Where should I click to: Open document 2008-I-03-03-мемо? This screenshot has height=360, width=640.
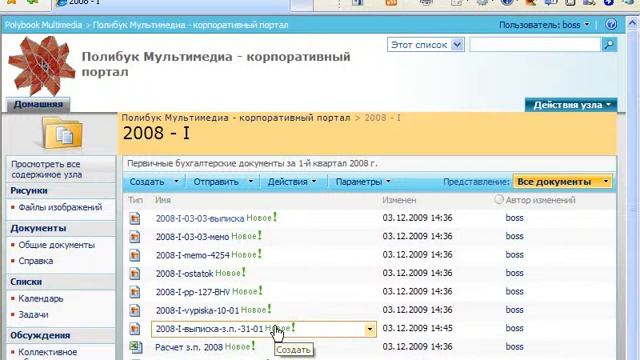(x=192, y=237)
